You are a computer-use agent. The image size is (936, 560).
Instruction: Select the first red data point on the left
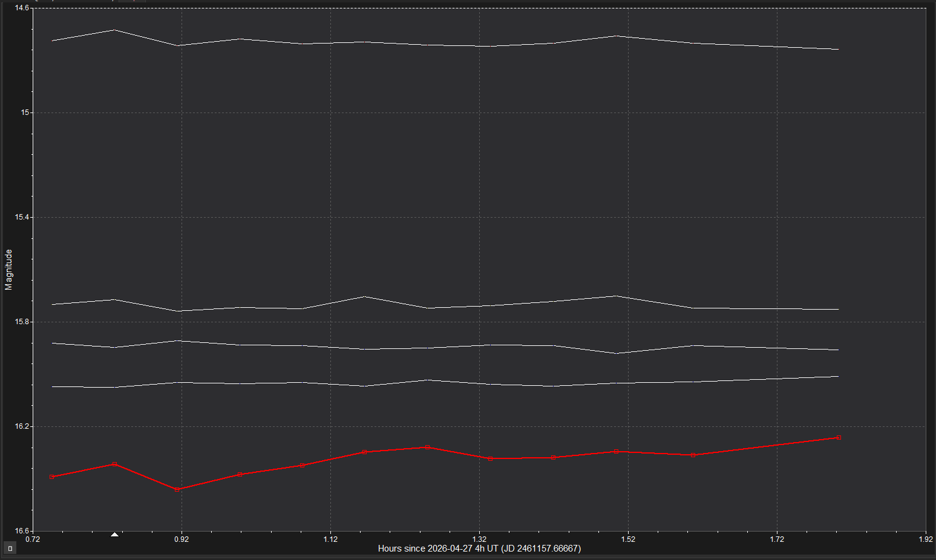point(51,477)
